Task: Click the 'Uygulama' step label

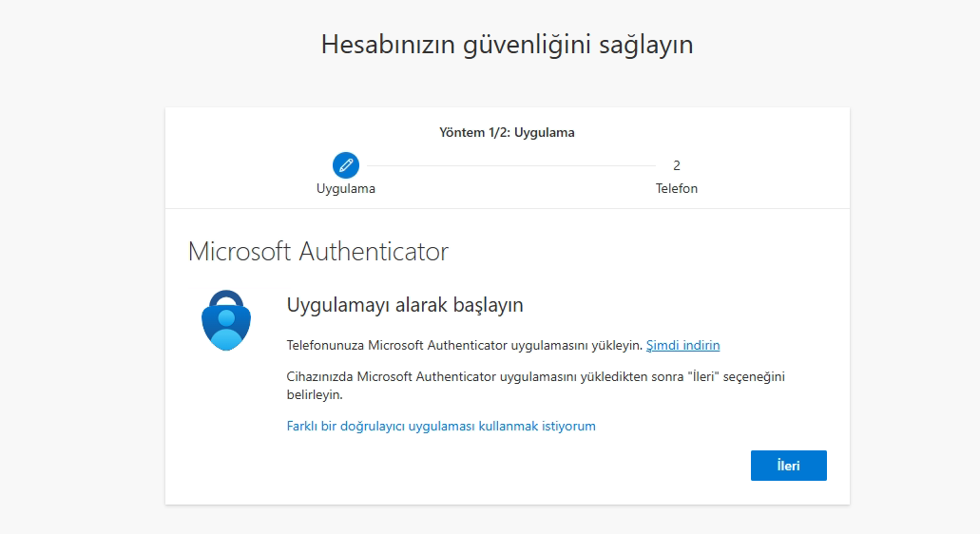Action: click(x=346, y=189)
